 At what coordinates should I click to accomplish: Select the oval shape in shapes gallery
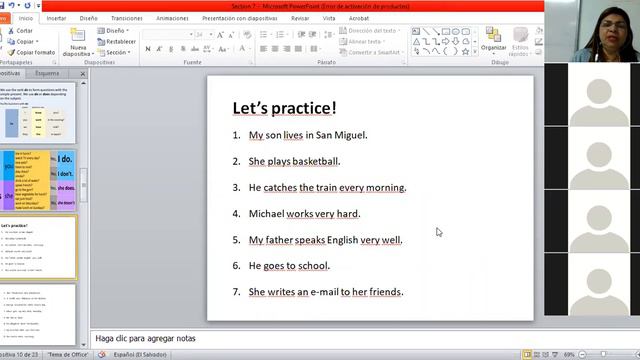coord(456,31)
